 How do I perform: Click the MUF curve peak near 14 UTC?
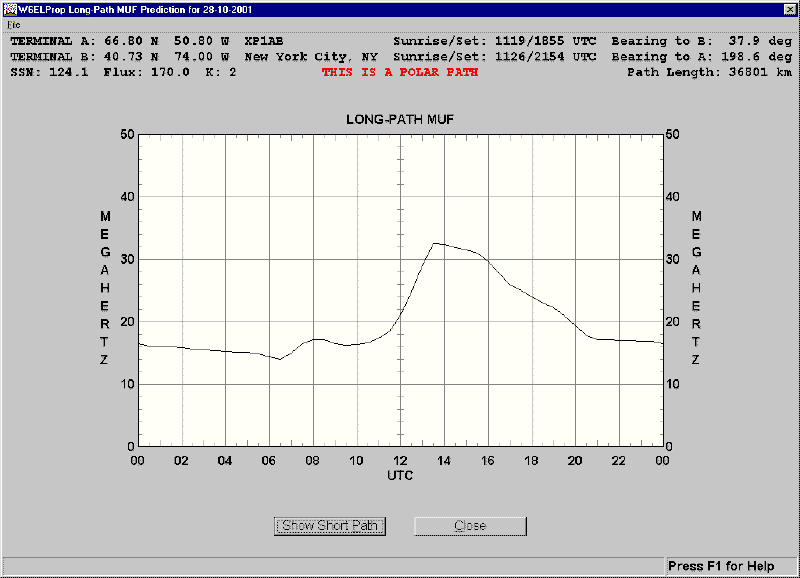(x=434, y=244)
